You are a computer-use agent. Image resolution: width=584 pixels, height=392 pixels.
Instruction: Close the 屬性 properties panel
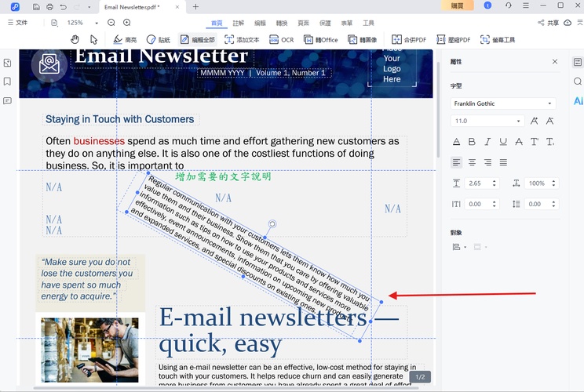tap(555, 61)
